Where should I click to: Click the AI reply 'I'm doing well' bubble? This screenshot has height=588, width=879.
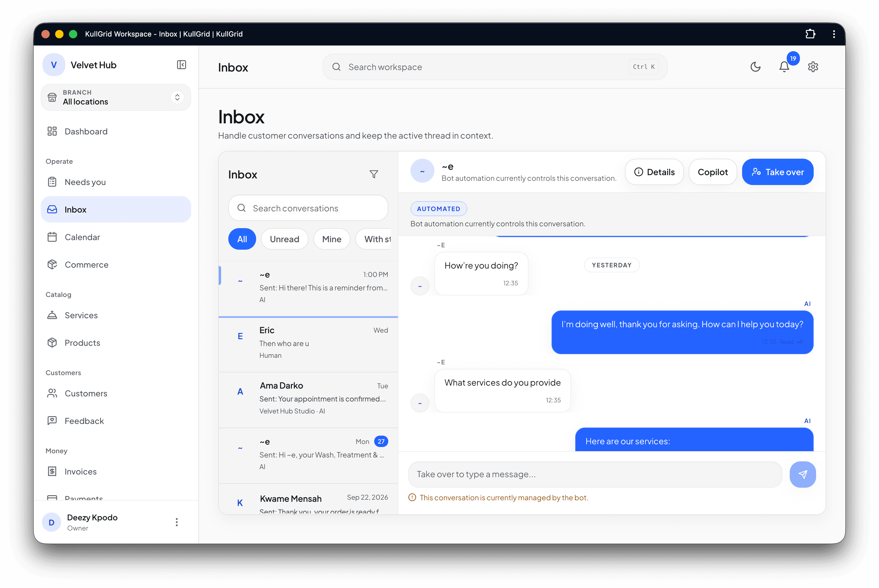682,332
